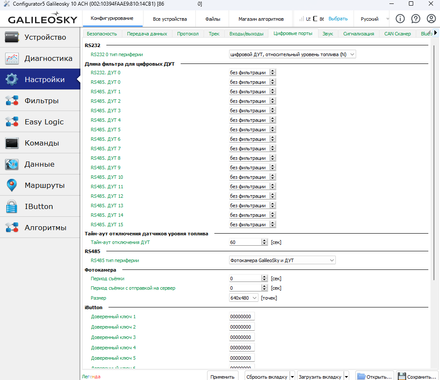Open the Трек settings tab
Screen dimensions: 440x380
click(214, 34)
